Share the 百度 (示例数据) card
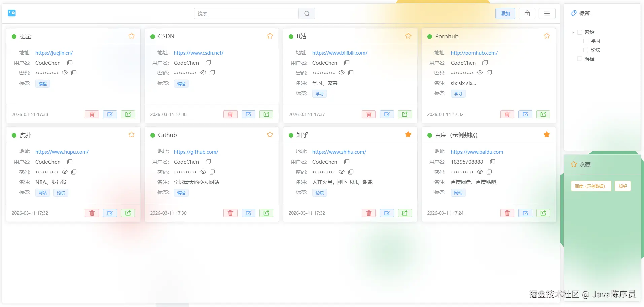 point(543,213)
